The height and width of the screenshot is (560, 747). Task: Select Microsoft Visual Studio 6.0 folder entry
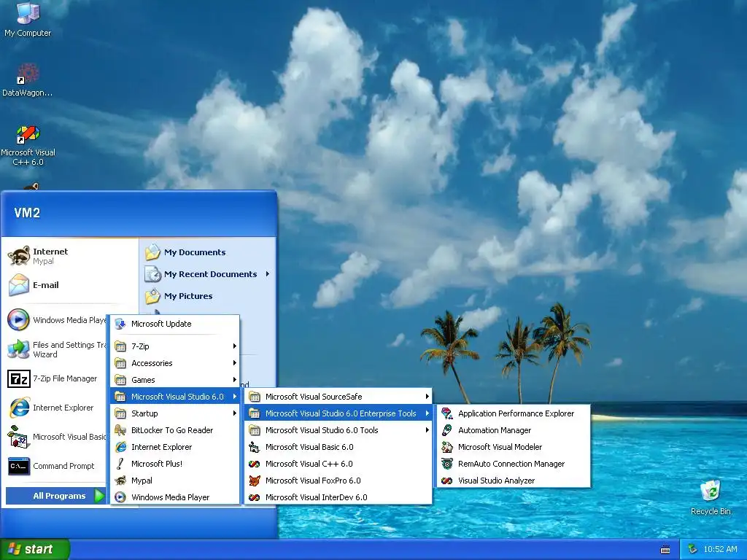[x=175, y=397]
